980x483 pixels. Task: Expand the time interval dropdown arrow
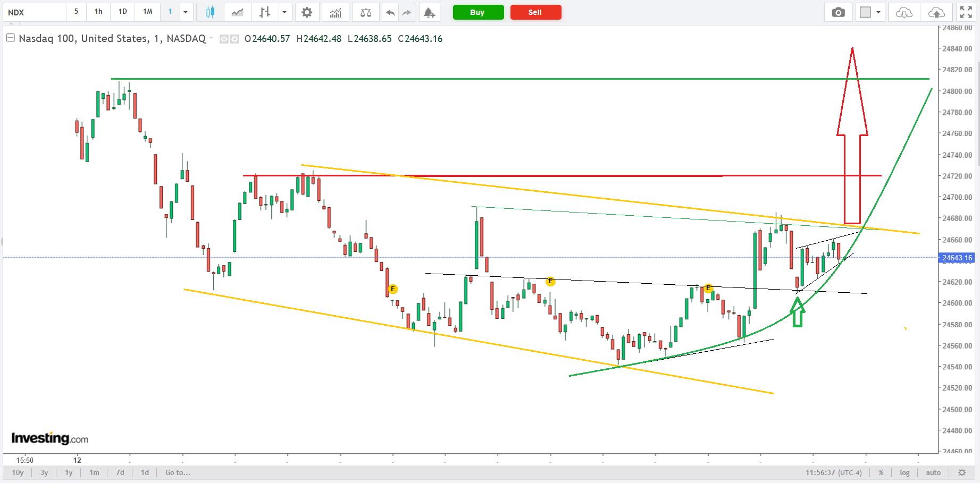tap(186, 12)
